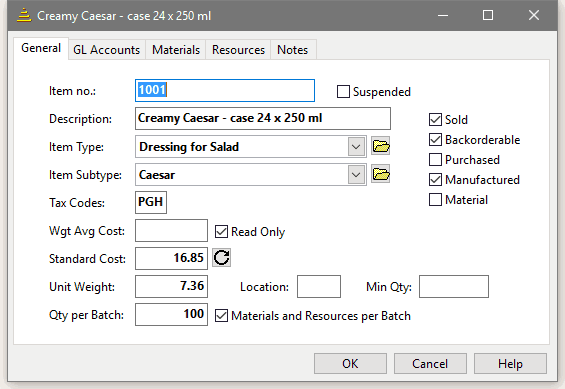The width and height of the screenshot is (565, 389).
Task: Open the Item Type folder browse icon
Action: pos(381,147)
